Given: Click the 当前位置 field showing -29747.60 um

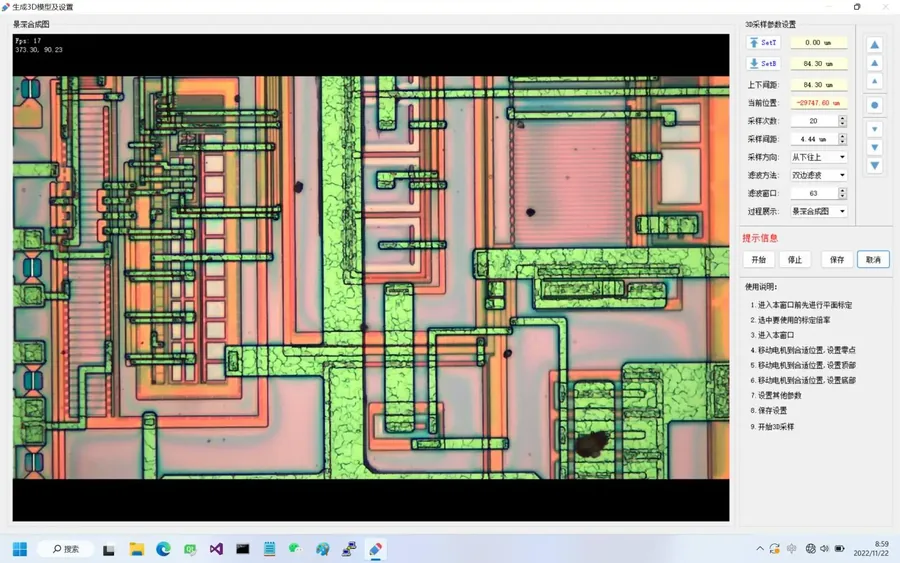Looking at the screenshot, I should pos(818,103).
